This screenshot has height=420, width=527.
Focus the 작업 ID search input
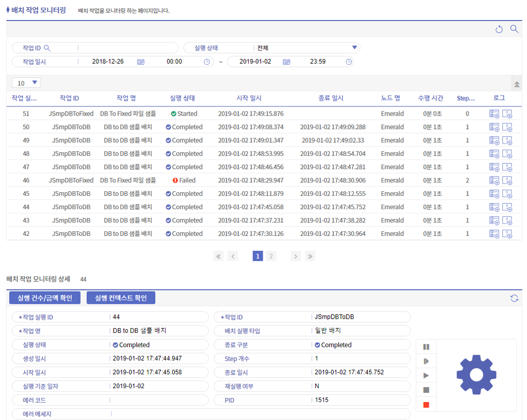click(x=128, y=48)
